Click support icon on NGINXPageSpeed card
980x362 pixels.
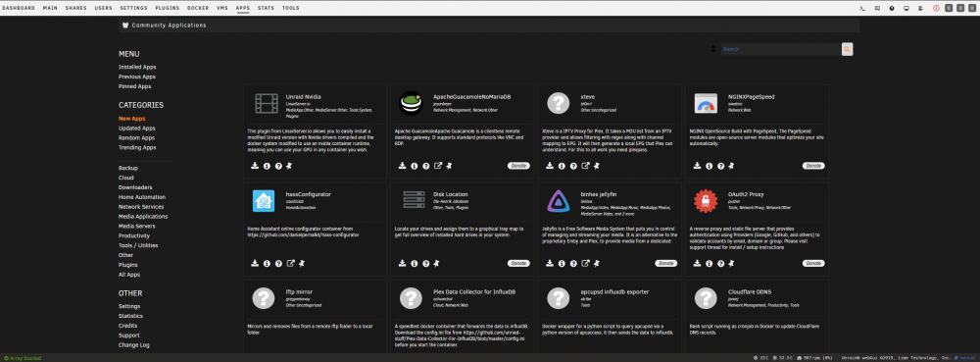720,166
